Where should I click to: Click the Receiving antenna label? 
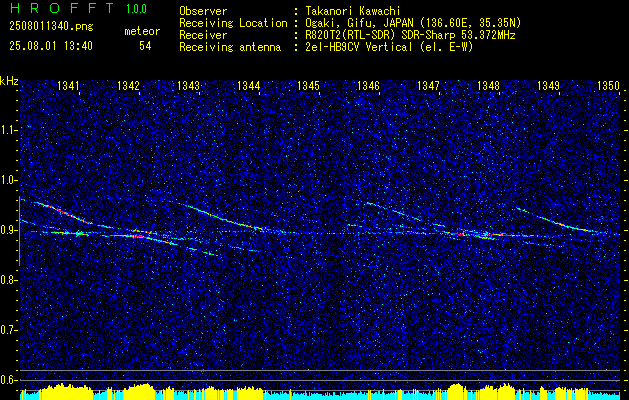tap(230, 47)
